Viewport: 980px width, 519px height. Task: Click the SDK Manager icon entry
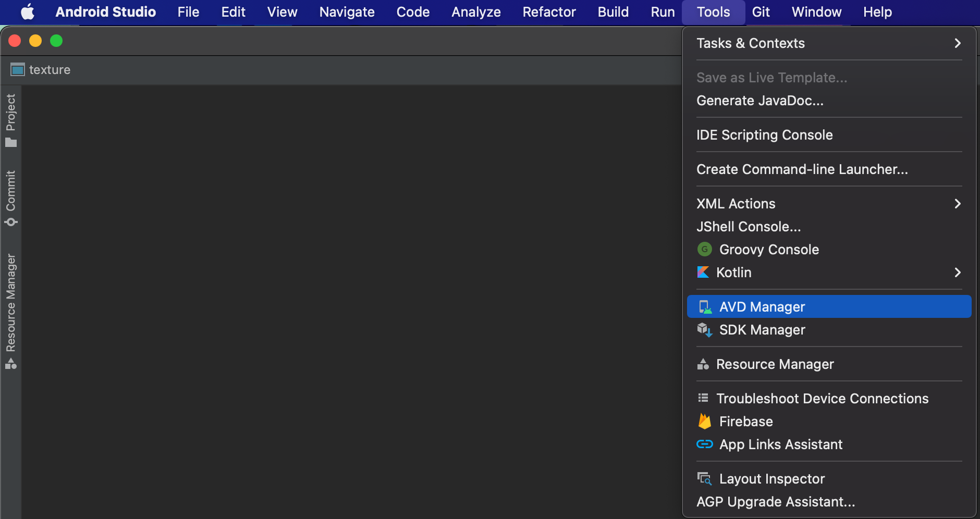pyautogui.click(x=829, y=329)
